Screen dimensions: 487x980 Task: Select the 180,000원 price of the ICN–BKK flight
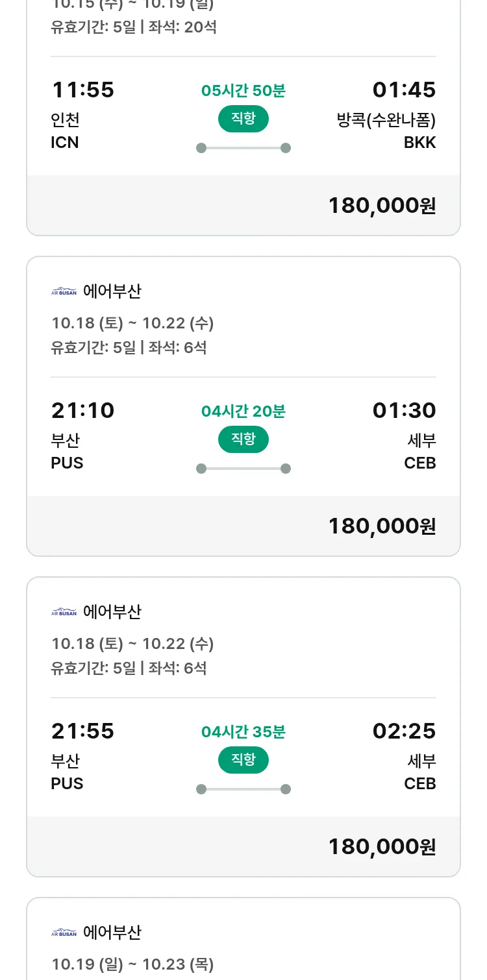pyautogui.click(x=382, y=206)
